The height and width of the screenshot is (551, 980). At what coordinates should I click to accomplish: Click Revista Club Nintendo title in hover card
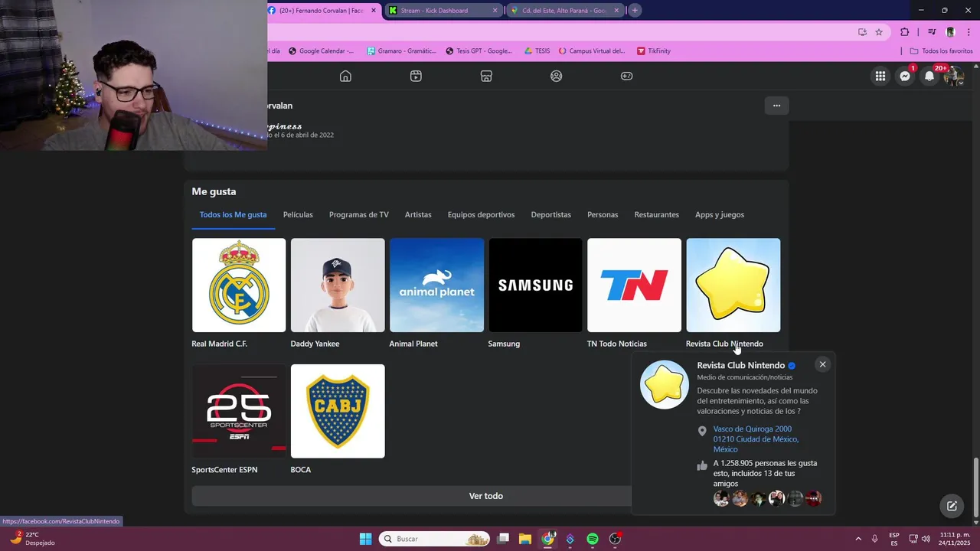click(740, 365)
